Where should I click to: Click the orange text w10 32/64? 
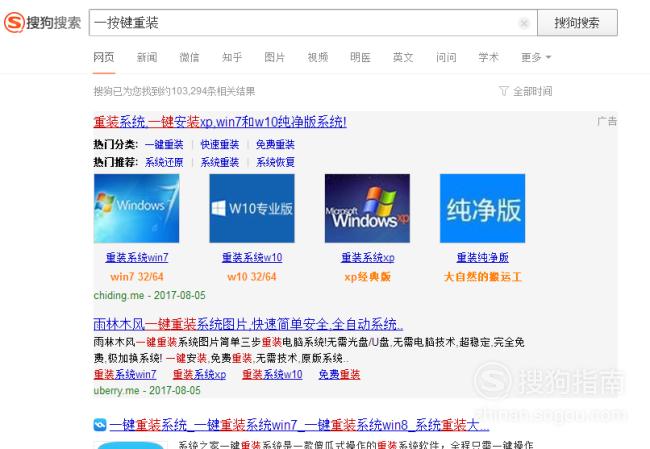point(252,277)
